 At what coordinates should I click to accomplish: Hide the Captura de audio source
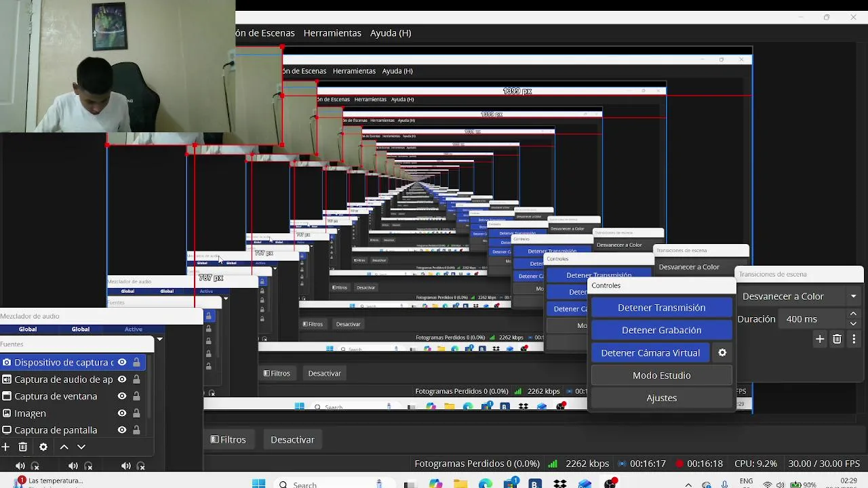point(122,380)
